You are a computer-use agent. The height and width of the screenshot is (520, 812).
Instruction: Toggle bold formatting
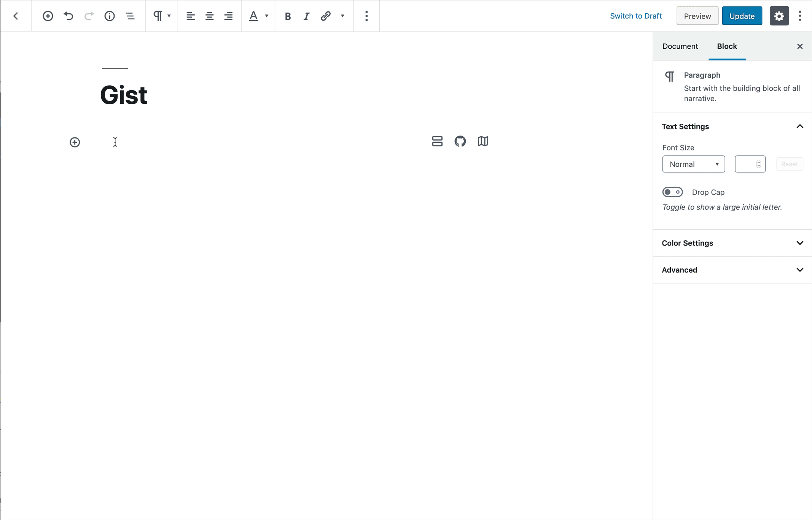pos(288,16)
